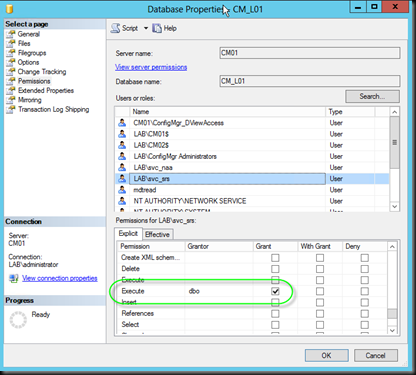The height and width of the screenshot is (375, 416).
Task: Click the users list scrollbar thumb
Action: pos(394,142)
